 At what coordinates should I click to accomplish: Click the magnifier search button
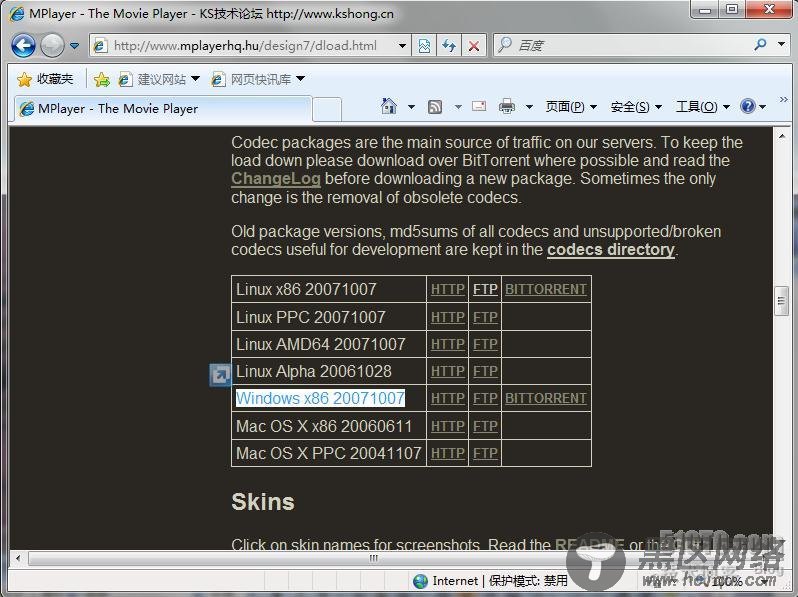coord(760,45)
